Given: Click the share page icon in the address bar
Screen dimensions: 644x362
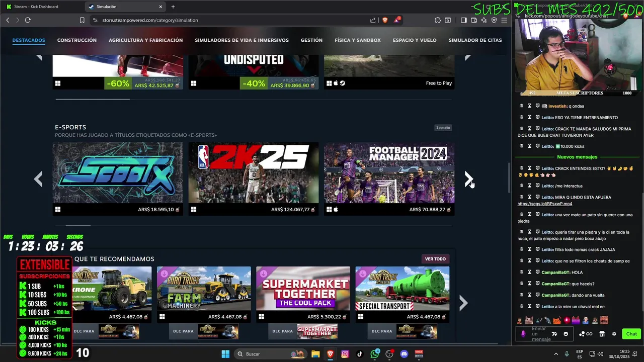Looking at the screenshot, I should (x=373, y=20).
